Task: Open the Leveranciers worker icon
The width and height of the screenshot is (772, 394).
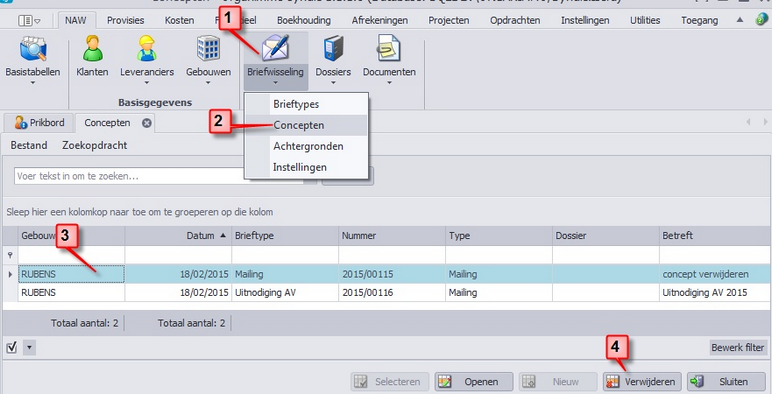Action: tap(147, 49)
